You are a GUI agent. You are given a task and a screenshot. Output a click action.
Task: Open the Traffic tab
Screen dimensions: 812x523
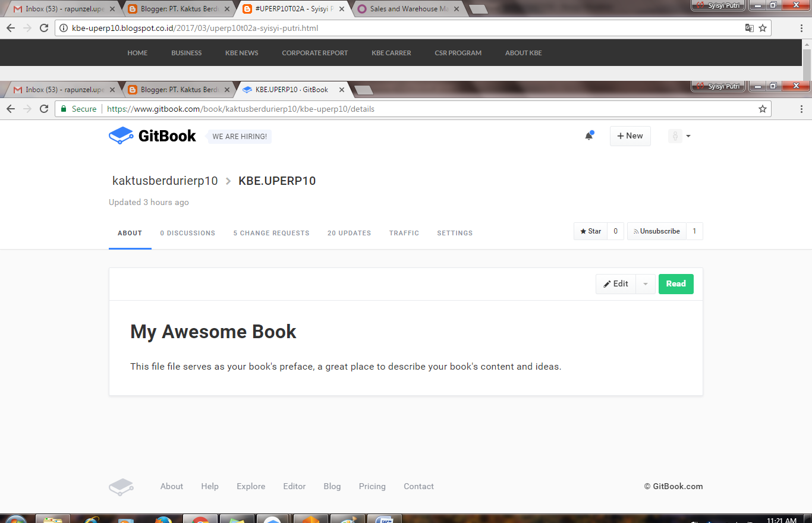pyautogui.click(x=404, y=233)
